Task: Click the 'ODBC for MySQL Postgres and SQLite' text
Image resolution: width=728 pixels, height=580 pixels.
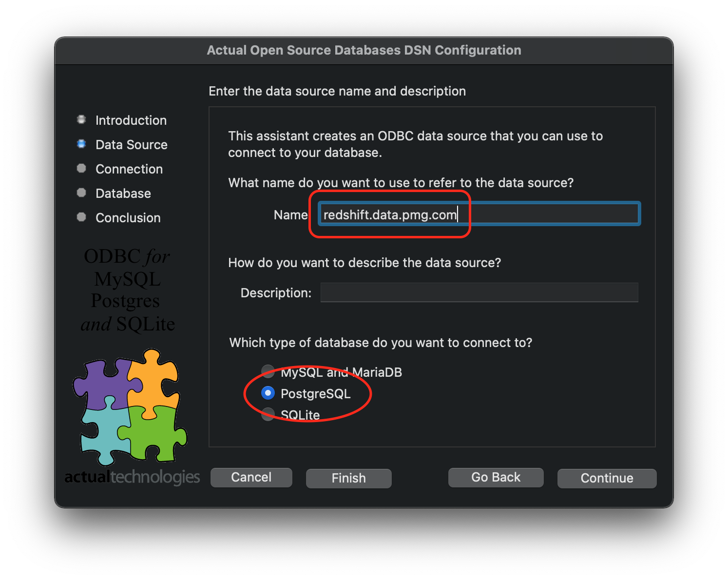Action: pos(128,290)
